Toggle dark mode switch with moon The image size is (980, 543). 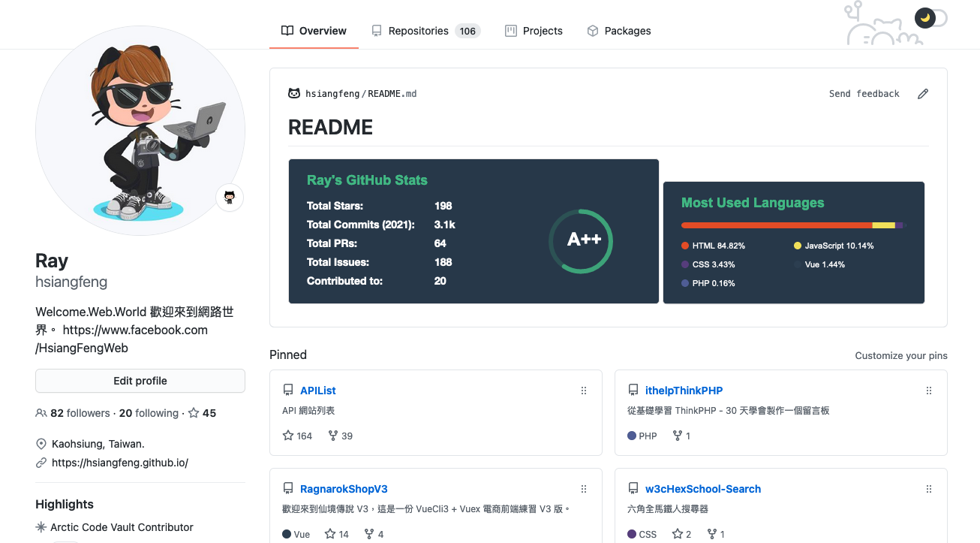[x=930, y=17]
